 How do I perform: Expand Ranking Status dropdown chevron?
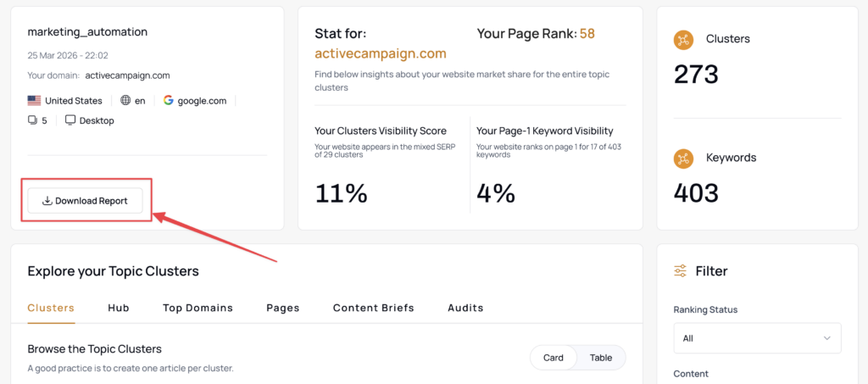pyautogui.click(x=827, y=338)
